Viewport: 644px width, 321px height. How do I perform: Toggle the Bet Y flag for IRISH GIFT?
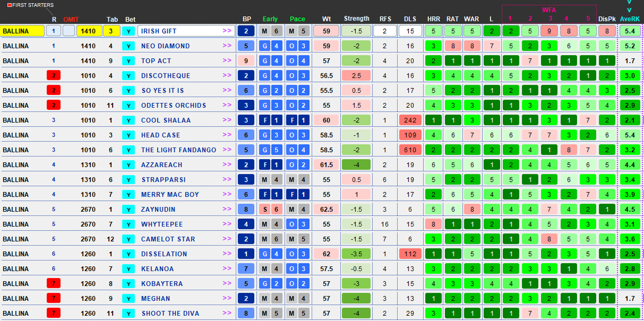[x=127, y=31]
